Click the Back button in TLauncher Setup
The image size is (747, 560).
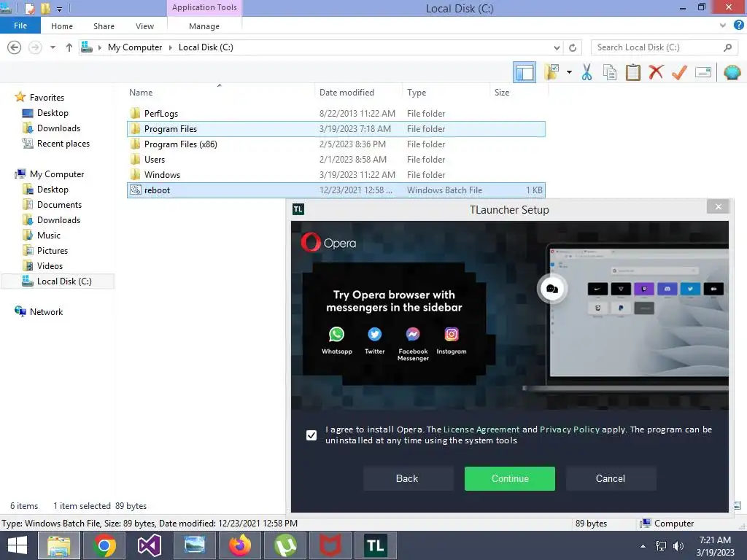(x=408, y=478)
